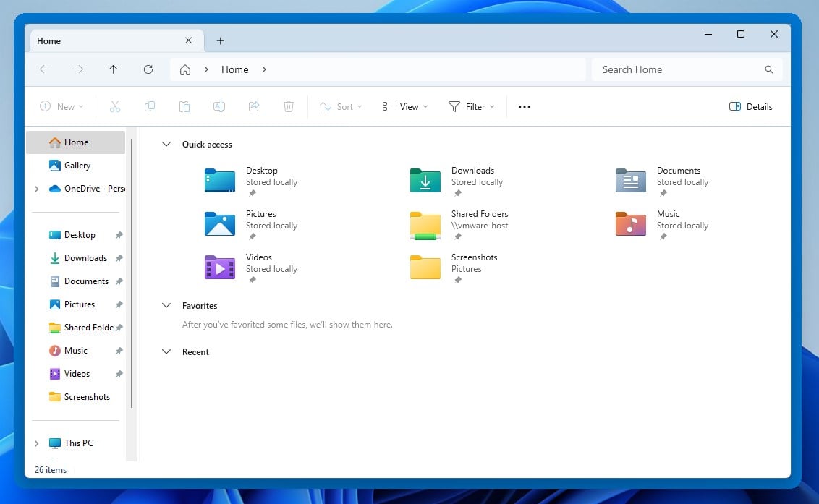The image size is (819, 504).
Task: Open the Desktop folder in Quick access
Action: [251, 181]
